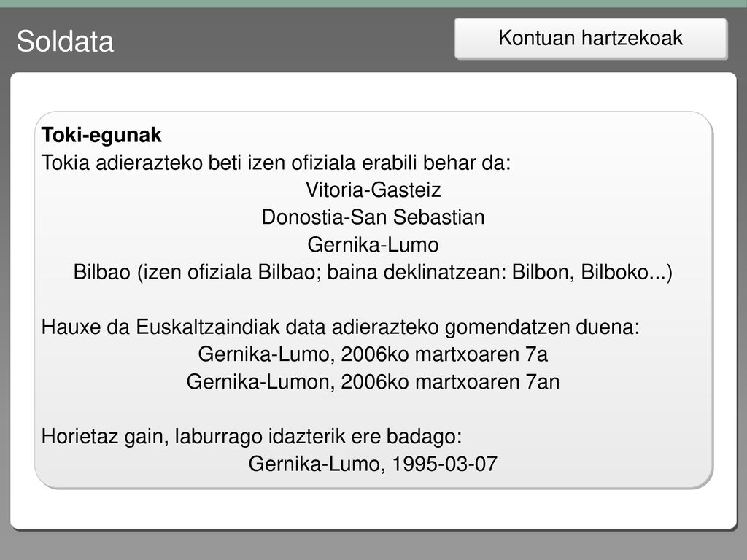Click the bold Toki-egunak heading
The height and width of the screenshot is (560, 747).
(101, 135)
